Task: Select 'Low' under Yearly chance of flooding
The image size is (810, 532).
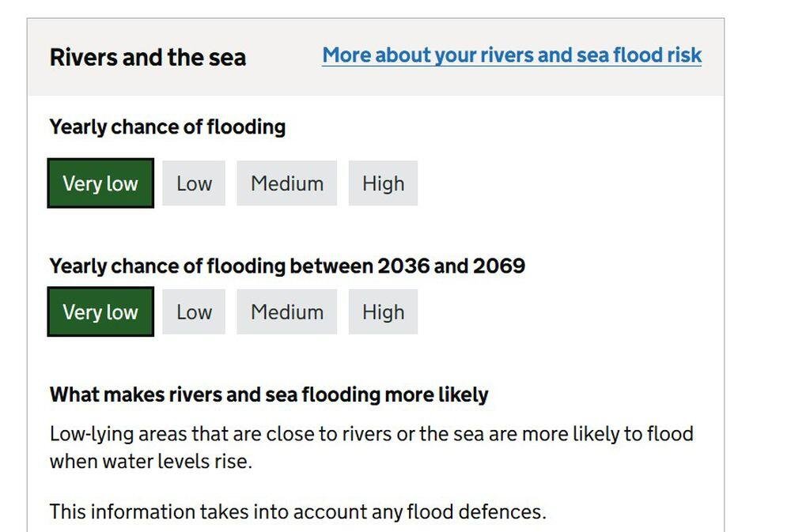Action: (194, 183)
